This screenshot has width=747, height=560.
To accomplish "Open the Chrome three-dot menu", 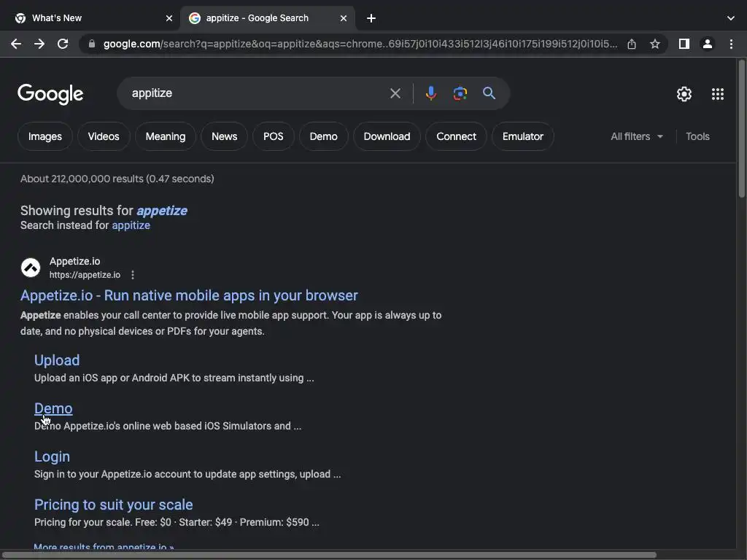I will click(x=731, y=44).
